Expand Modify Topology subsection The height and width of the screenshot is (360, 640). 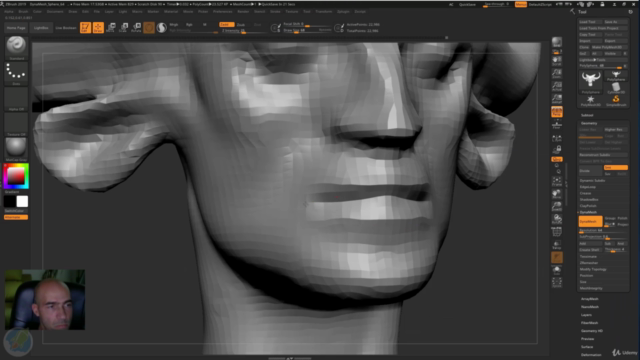593,269
